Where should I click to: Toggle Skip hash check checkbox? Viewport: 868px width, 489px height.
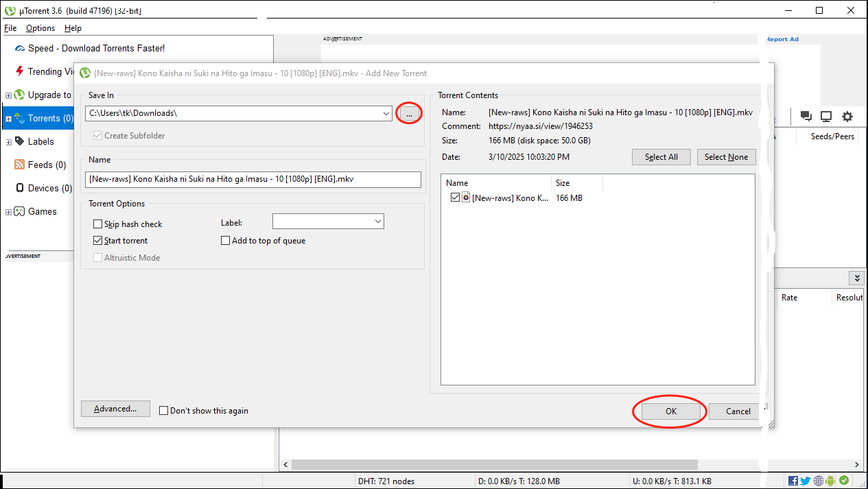tap(97, 224)
